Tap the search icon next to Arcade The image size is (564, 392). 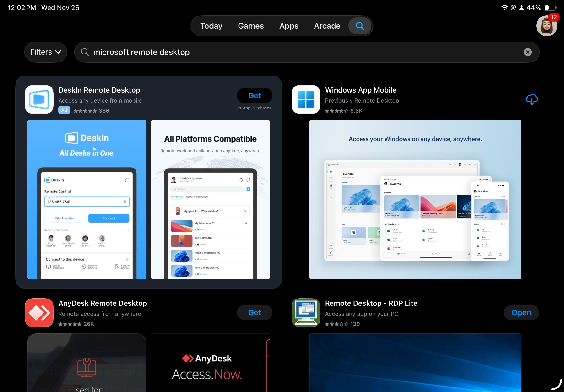point(359,26)
